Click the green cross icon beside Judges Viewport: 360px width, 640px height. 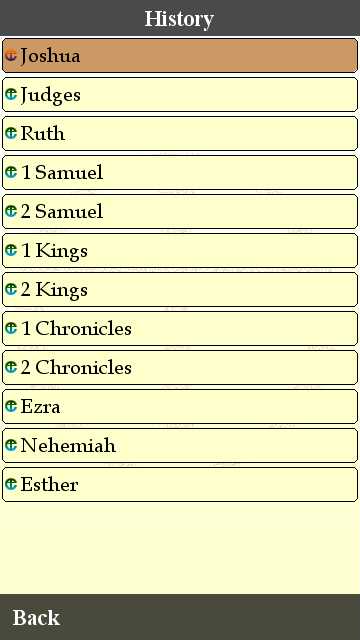(11, 94)
